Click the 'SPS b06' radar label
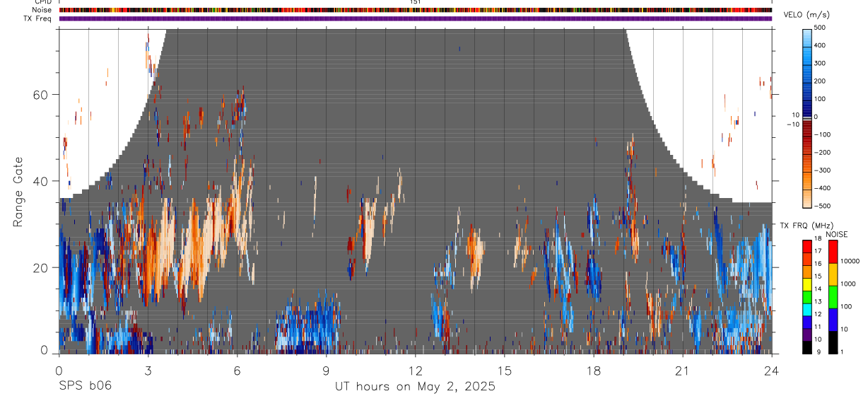The image size is (868, 401). [85, 386]
